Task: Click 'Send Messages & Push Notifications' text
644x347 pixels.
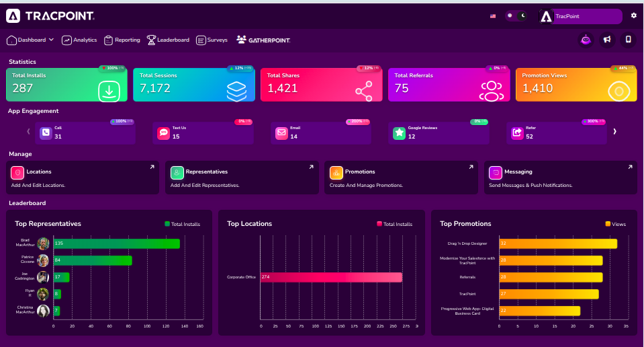Action: pyautogui.click(x=531, y=186)
